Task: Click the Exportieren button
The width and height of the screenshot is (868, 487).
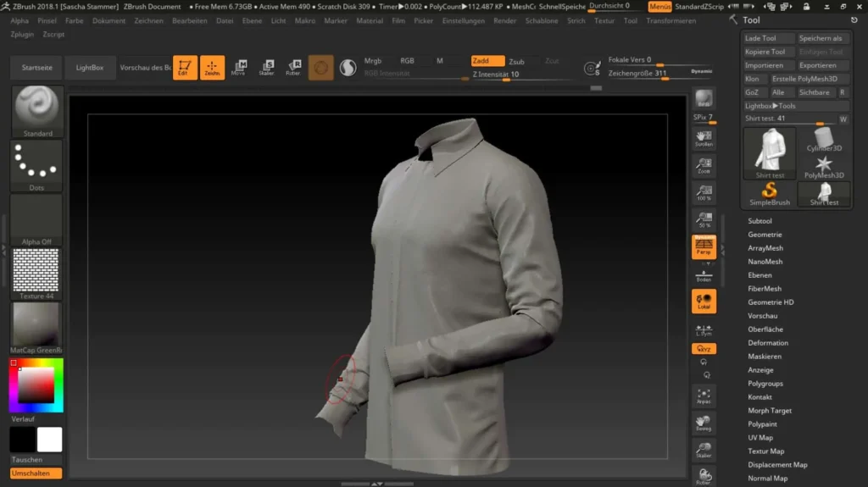Action: point(823,65)
